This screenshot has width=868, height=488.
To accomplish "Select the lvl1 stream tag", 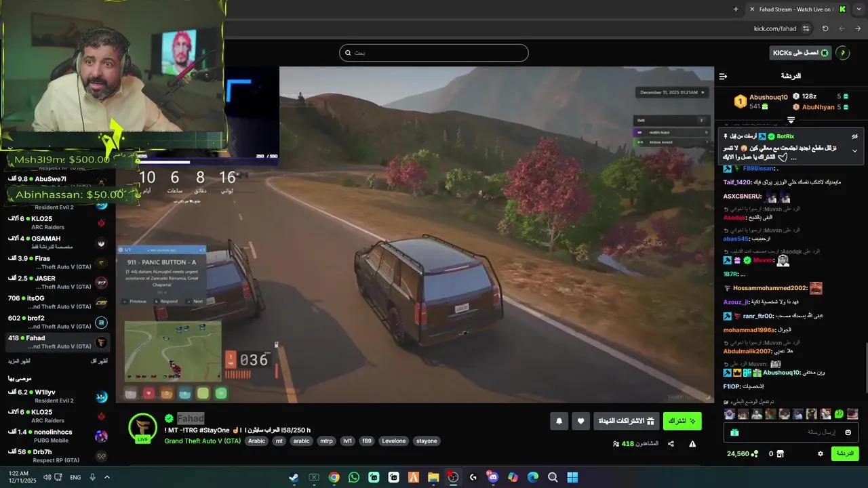I will tap(348, 441).
